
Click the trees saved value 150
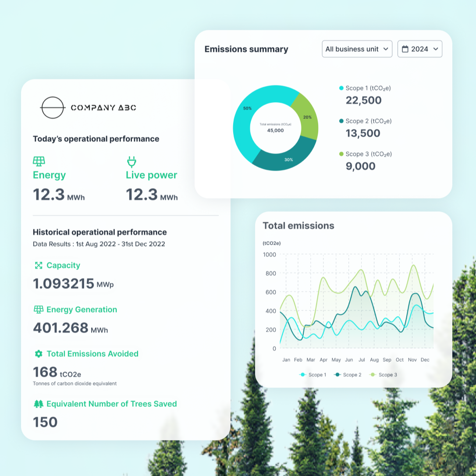click(x=45, y=422)
